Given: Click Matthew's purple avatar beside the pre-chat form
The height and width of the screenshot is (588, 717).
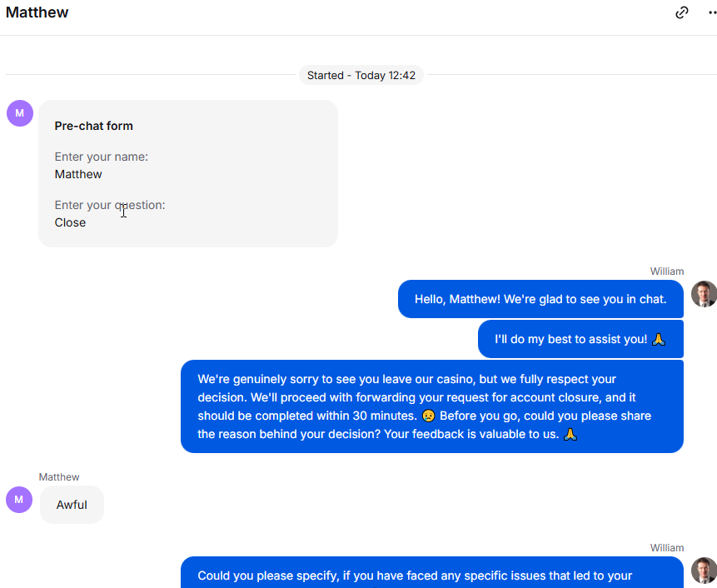Looking at the screenshot, I should click(x=20, y=113).
